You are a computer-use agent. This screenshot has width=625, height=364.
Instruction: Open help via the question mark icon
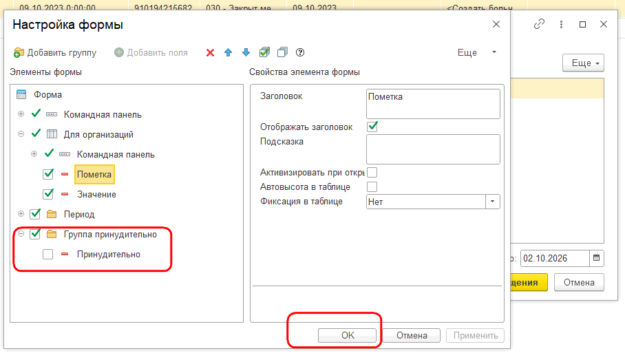coord(300,52)
